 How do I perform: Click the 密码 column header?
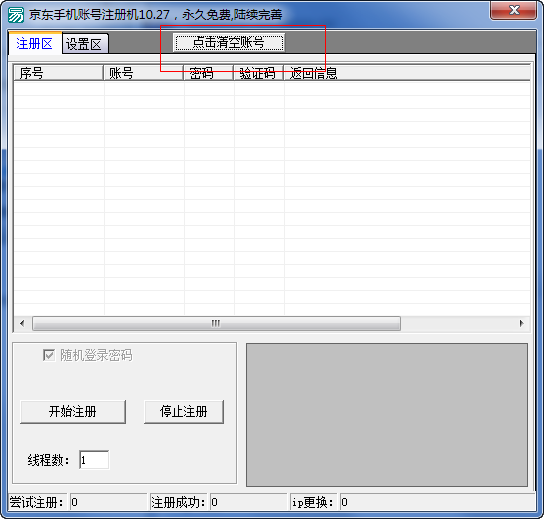[209, 73]
